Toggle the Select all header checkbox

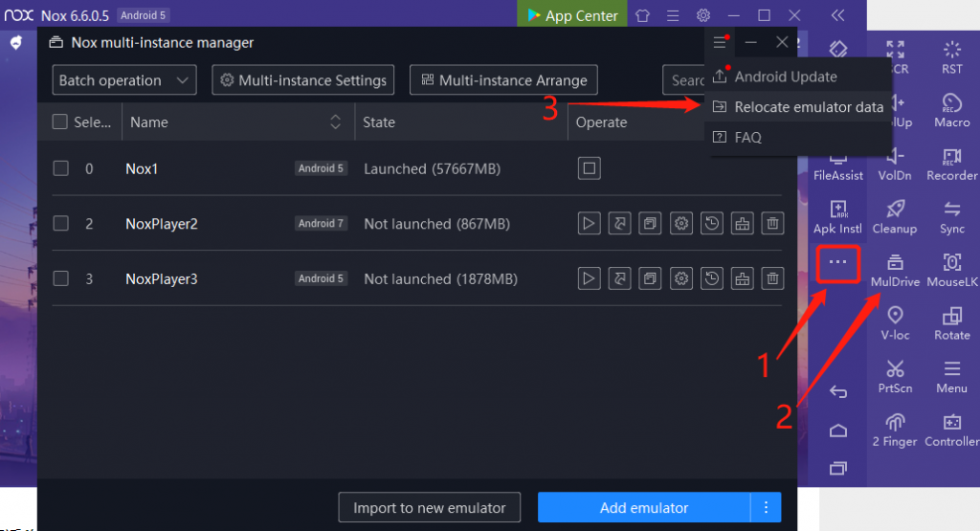[60, 122]
